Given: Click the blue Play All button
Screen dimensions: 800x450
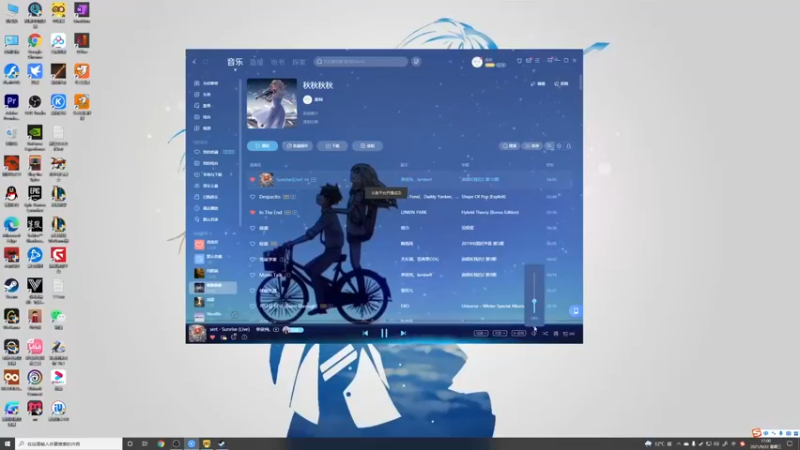Looking at the screenshot, I should [262, 146].
